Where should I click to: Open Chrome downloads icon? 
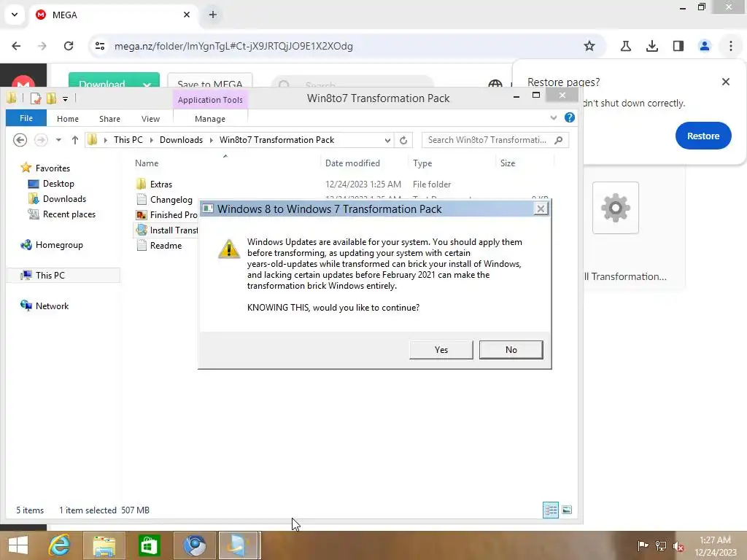pos(652,46)
